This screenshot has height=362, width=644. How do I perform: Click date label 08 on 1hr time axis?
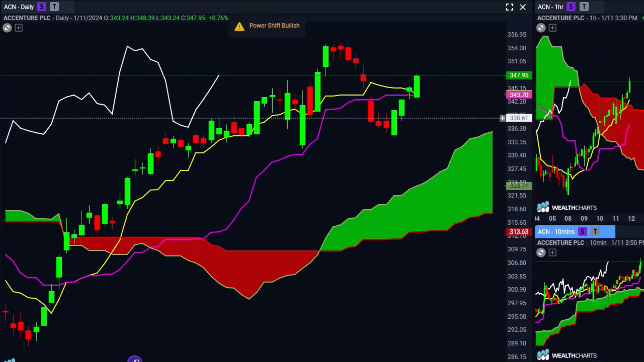click(568, 219)
